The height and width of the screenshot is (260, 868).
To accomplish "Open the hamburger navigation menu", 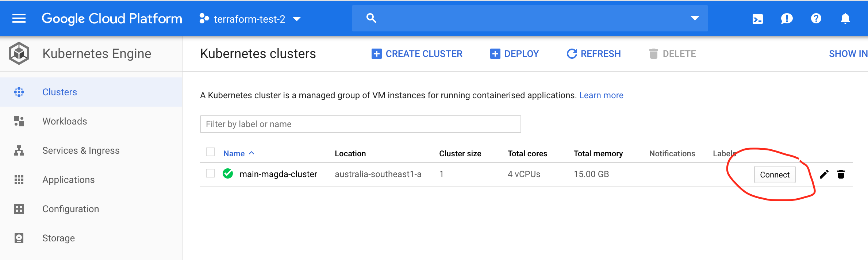I will 19,18.
